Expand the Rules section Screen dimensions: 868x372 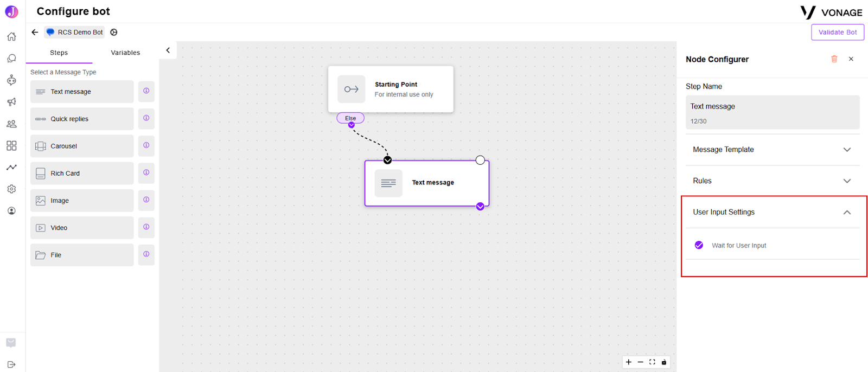[x=773, y=181]
